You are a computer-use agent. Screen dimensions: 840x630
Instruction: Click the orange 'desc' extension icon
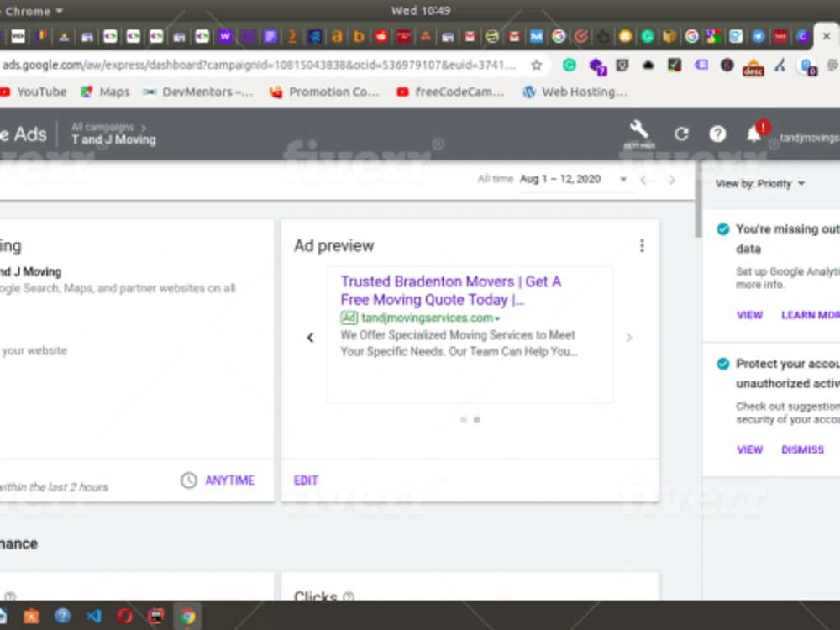pos(753,66)
